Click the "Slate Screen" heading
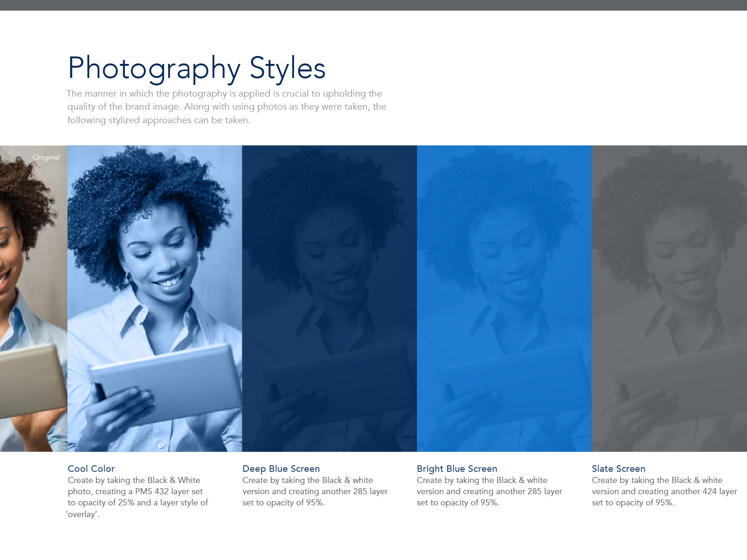Screen dimensions: 747x560 pos(618,469)
